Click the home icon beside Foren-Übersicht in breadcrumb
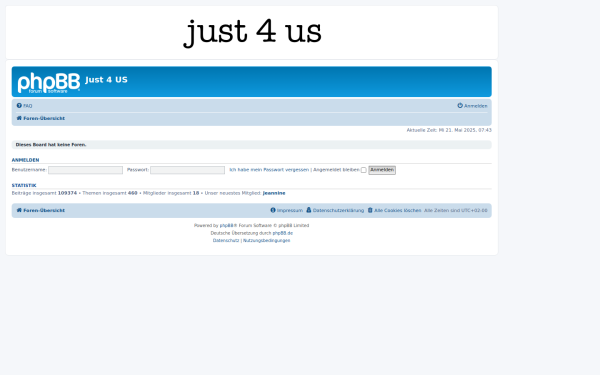Screen dimensions: 600x375 coord(19,118)
